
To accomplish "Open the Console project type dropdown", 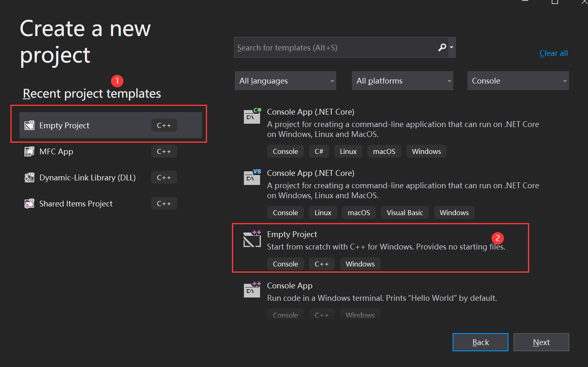I will coord(518,81).
